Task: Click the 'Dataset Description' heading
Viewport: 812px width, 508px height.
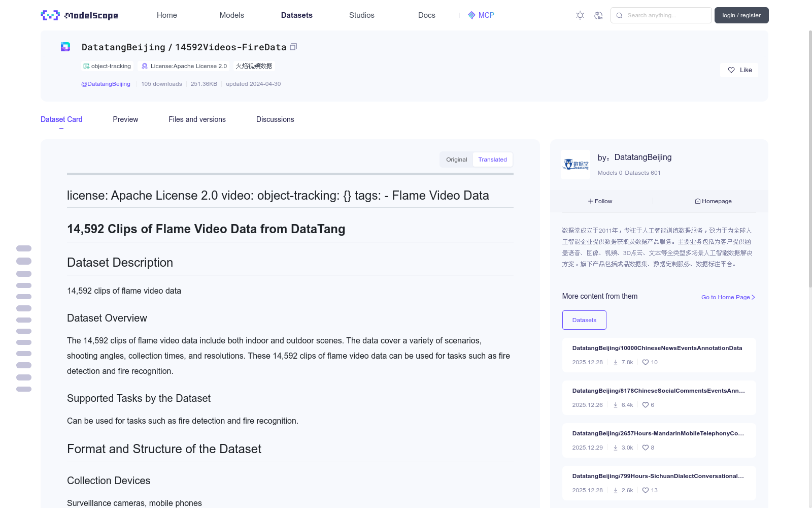Action: pyautogui.click(x=120, y=263)
